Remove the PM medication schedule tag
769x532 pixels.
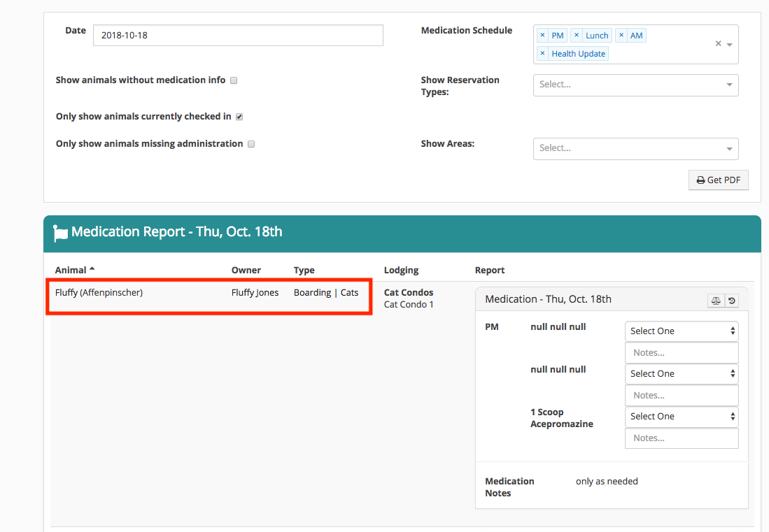[543, 34]
